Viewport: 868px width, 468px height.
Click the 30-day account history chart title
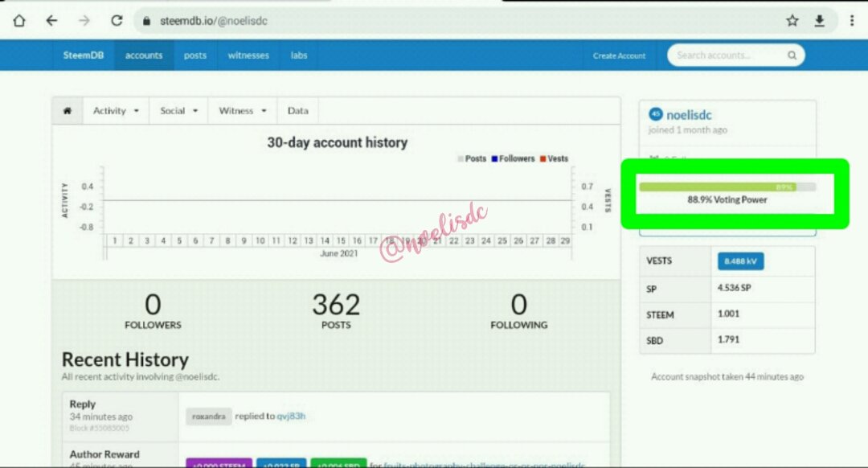coord(337,143)
